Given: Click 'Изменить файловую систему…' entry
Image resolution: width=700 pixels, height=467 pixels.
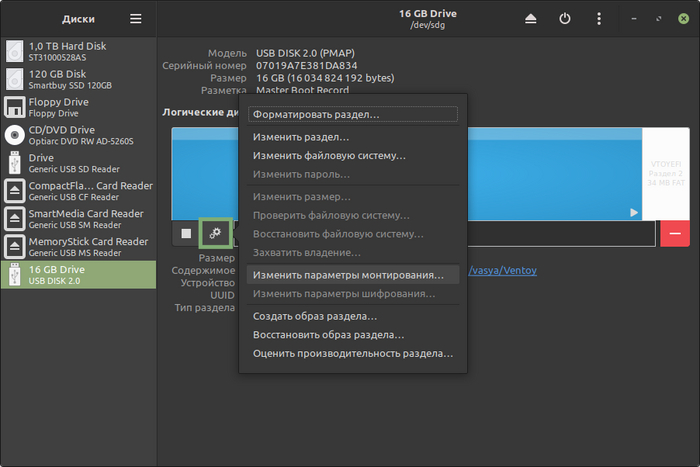Looking at the screenshot, I should [329, 155].
